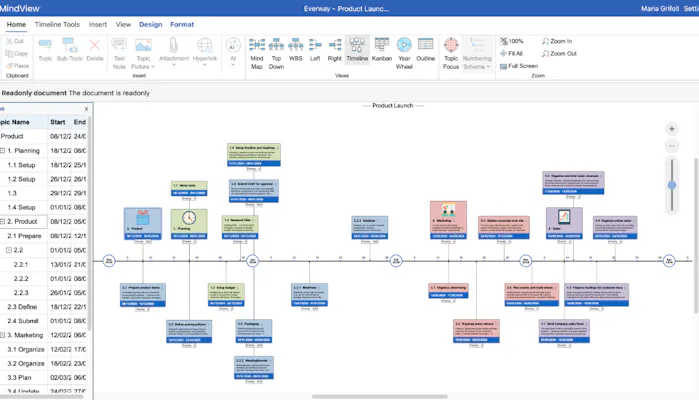699x400 pixels.
Task: Select the Timeline view
Action: (357, 49)
